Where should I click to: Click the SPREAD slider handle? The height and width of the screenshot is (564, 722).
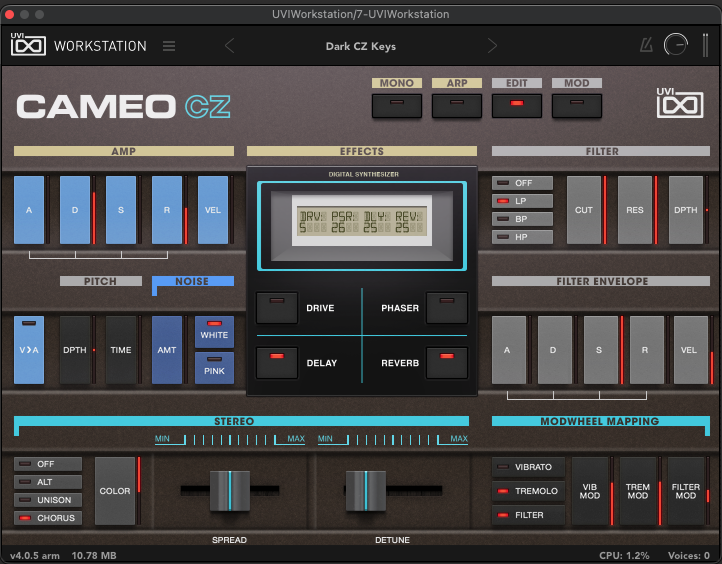(230, 491)
